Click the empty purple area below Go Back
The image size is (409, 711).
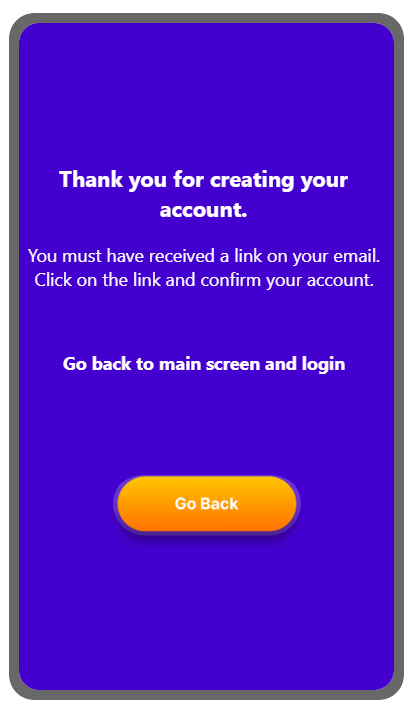(206, 612)
